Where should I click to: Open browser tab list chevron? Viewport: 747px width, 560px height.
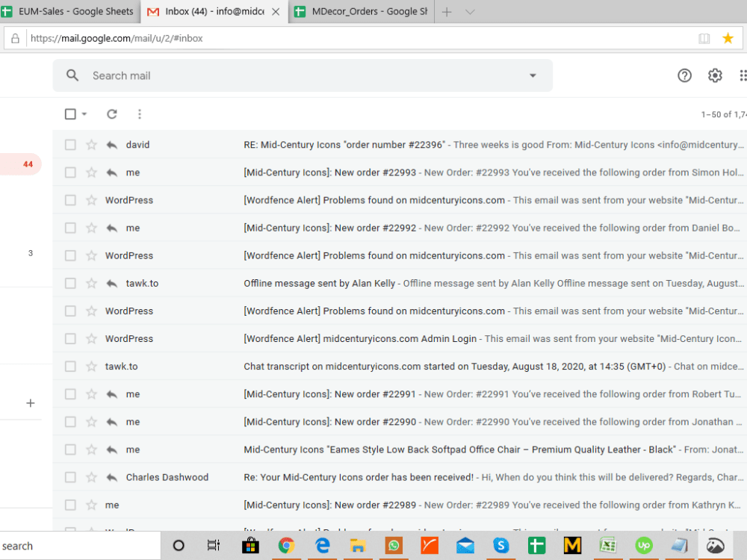tap(470, 12)
